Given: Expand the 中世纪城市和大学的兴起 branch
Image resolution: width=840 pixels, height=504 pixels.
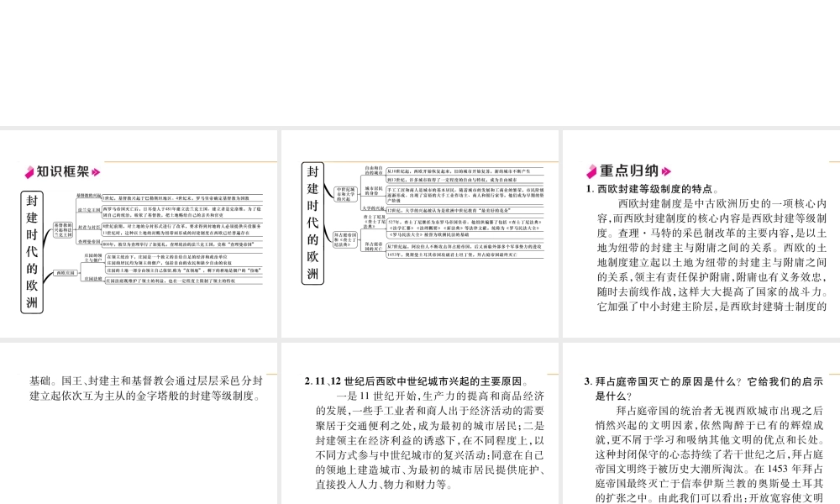Looking at the screenshot, I should (345, 194).
